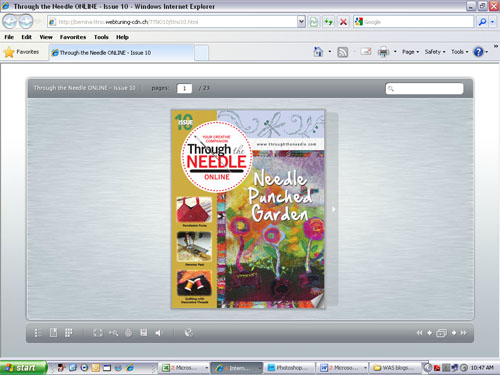This screenshot has width=500, height=375.
Task: Toggle fullscreen mode in the viewer
Action: (x=98, y=333)
